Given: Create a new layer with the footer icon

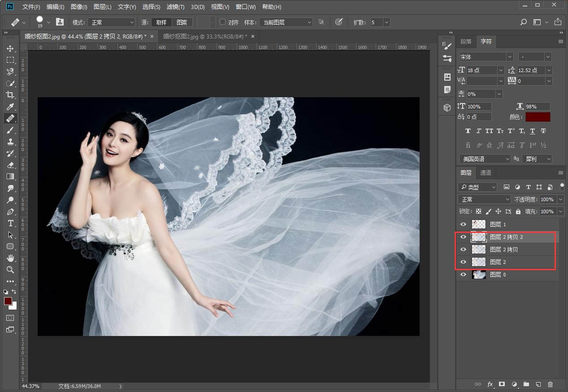Looking at the screenshot, I should coord(538,384).
